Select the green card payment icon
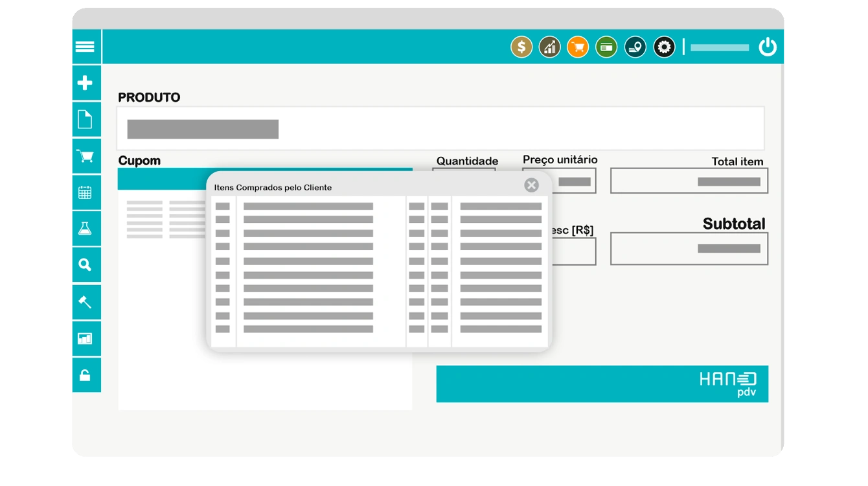Image resolution: width=868 pixels, height=486 pixels. (x=606, y=47)
